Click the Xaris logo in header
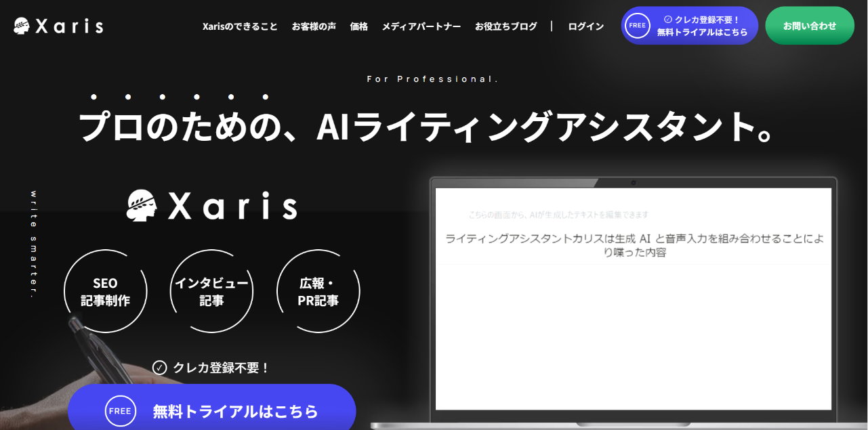Screen dimensions: 868x430 [58, 26]
